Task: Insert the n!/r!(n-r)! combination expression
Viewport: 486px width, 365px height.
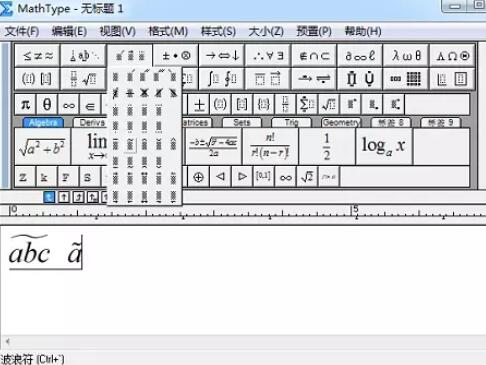Action: pyautogui.click(x=270, y=147)
